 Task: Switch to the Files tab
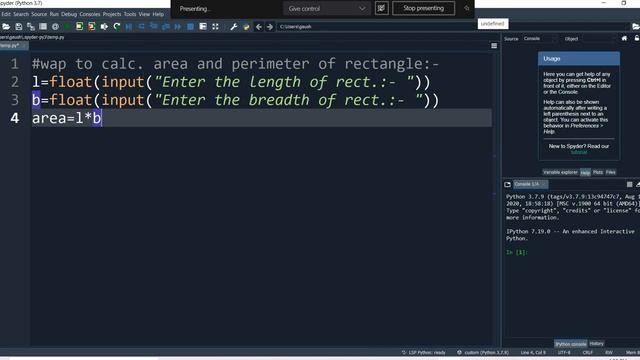coord(611,172)
